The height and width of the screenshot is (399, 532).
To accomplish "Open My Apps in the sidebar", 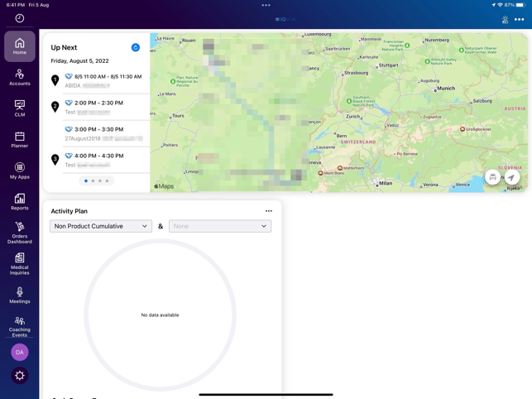I will [20, 171].
